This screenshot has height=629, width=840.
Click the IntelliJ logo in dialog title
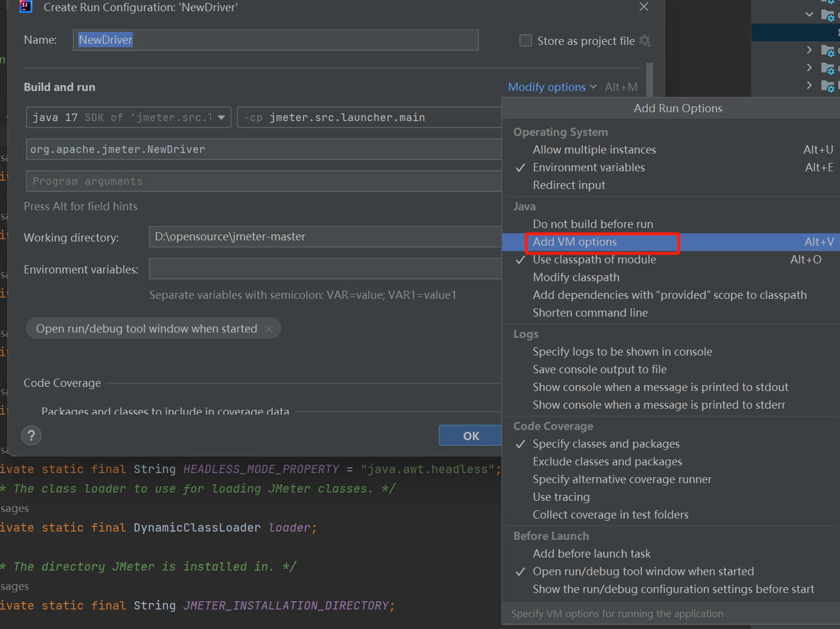[26, 7]
